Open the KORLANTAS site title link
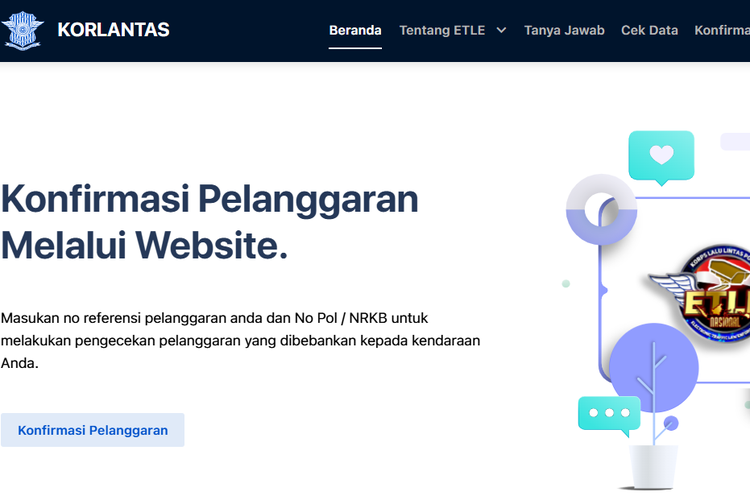The image size is (750, 500). point(113,30)
